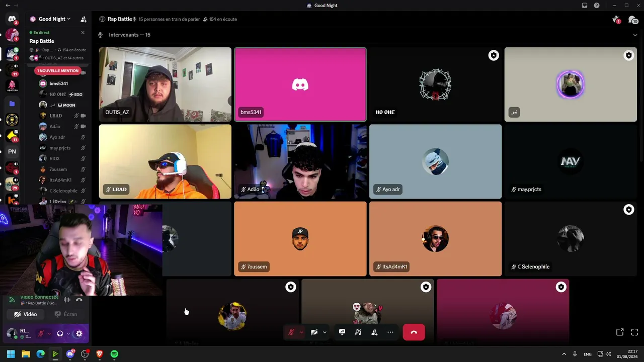Show hidden icons in system tray
This screenshot has height=362, width=644.
tap(563, 354)
